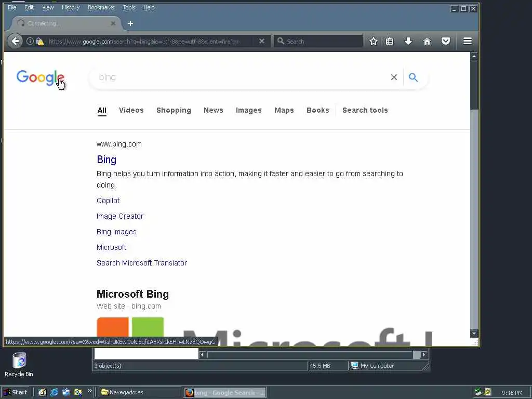Go to Google home via logo
This screenshot has height=399, width=532.
tap(41, 78)
